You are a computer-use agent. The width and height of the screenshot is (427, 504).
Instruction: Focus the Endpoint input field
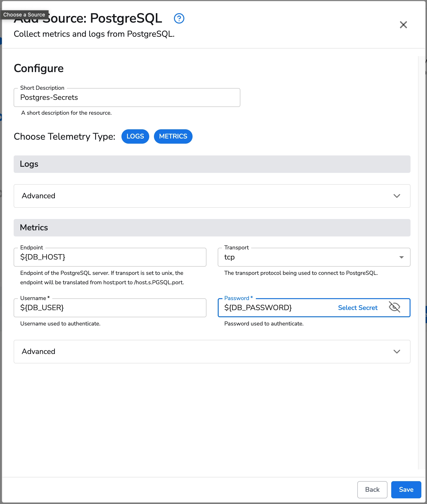point(110,257)
